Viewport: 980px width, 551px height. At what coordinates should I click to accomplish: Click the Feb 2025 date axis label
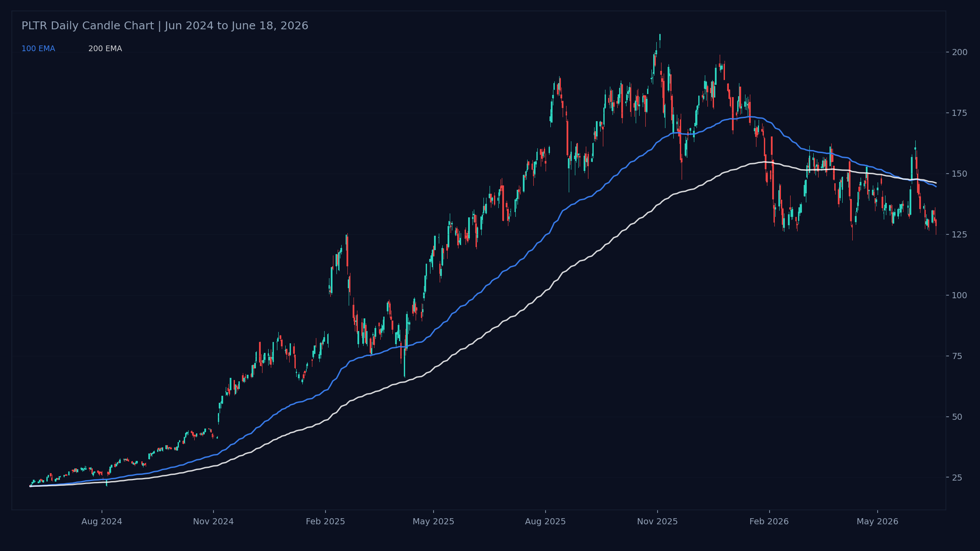click(325, 522)
